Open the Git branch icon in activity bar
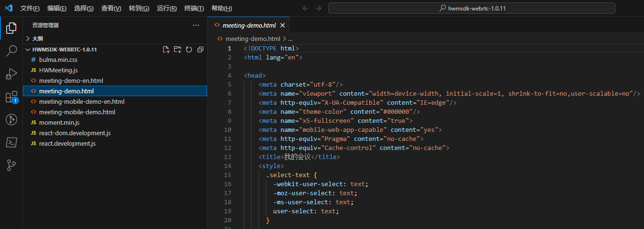The image size is (644, 229). coord(11,165)
